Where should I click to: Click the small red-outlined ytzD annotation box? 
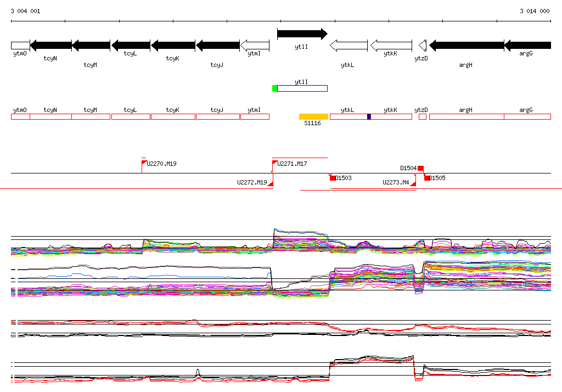tap(423, 116)
